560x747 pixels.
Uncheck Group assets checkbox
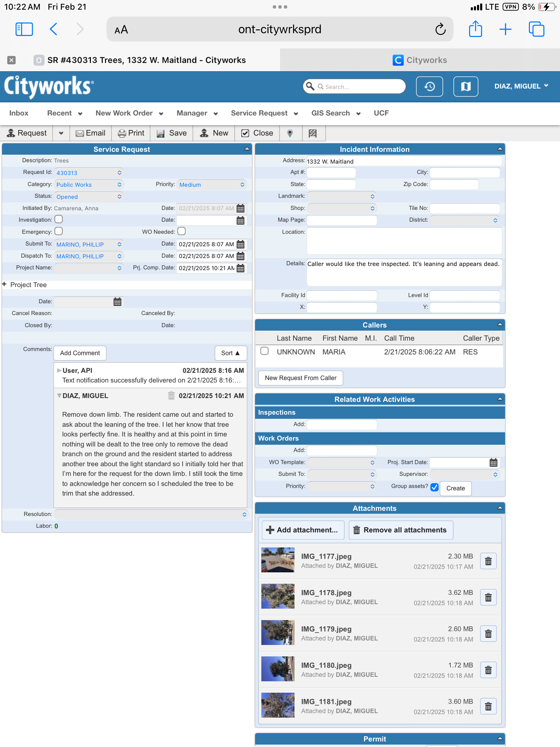tap(435, 487)
